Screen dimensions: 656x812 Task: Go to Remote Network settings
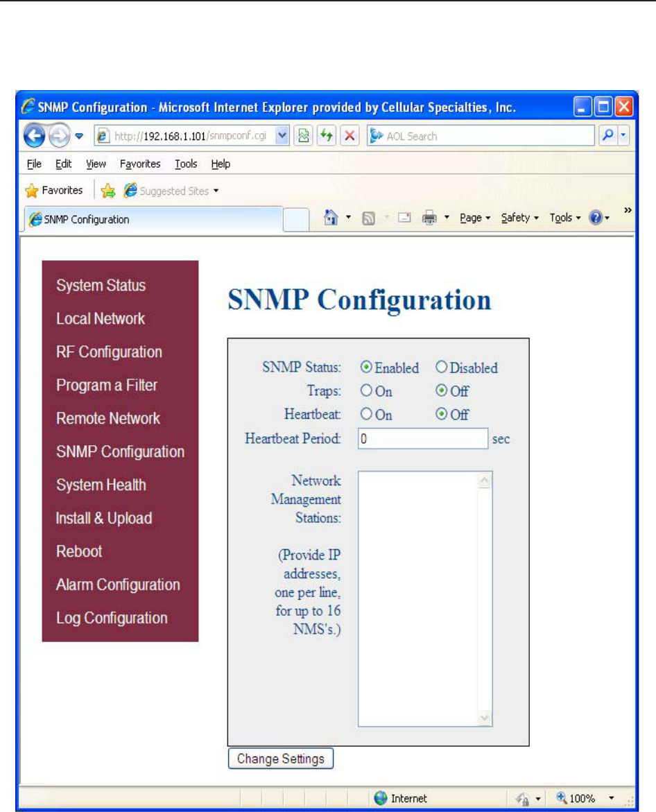click(x=108, y=418)
